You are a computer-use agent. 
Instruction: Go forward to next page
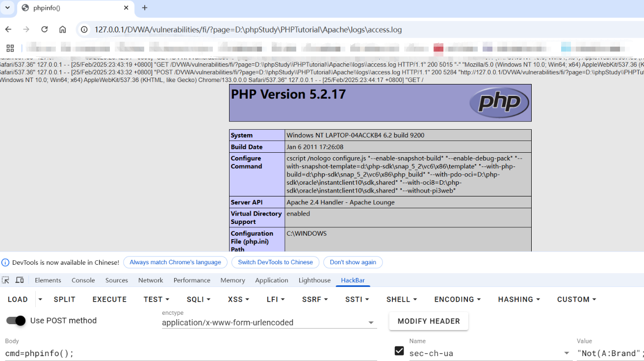(26, 29)
